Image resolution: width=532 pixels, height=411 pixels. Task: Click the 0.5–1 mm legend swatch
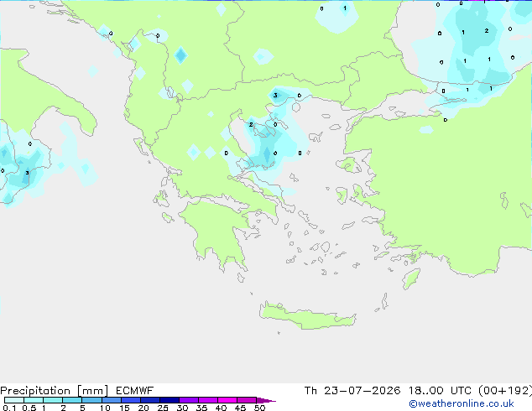pyautogui.click(x=34, y=400)
